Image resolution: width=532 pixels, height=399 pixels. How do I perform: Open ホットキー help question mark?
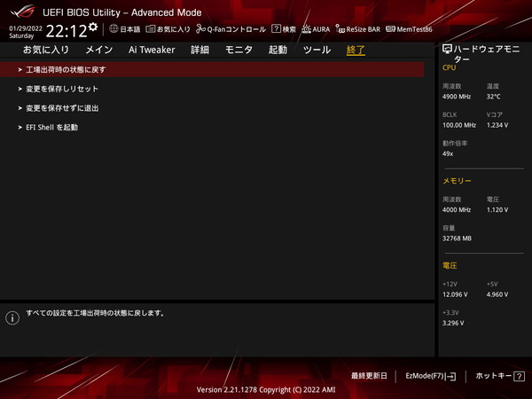coord(495,376)
